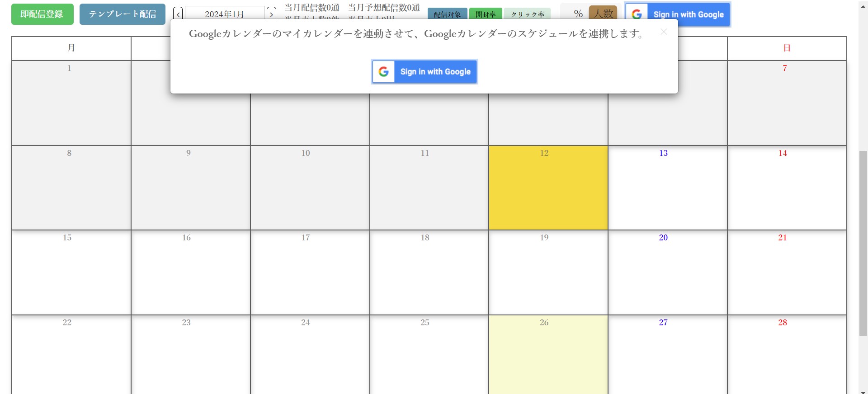Click the 月 column header
The height and width of the screenshot is (394, 868).
tap(71, 48)
